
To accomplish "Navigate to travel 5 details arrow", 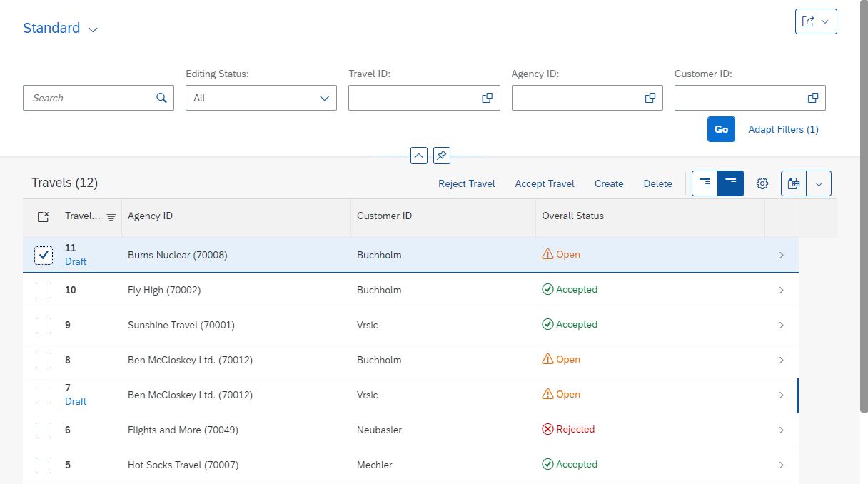I will coord(782,465).
